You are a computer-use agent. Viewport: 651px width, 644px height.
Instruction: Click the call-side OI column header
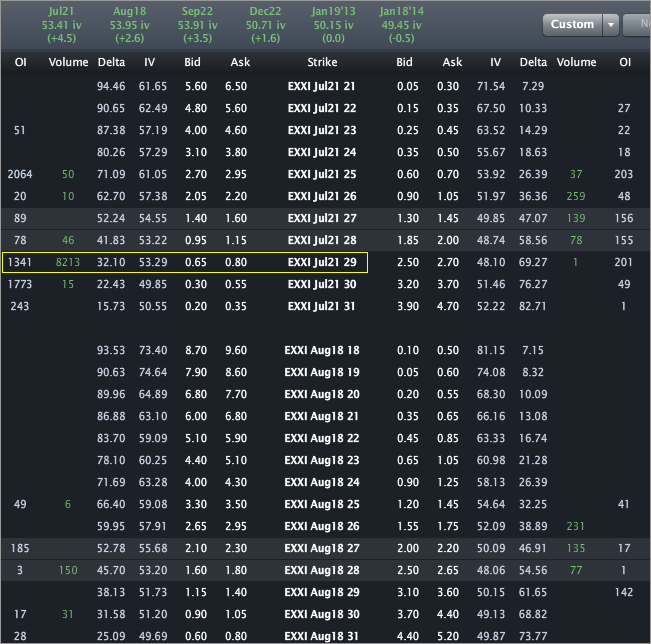(x=20, y=62)
